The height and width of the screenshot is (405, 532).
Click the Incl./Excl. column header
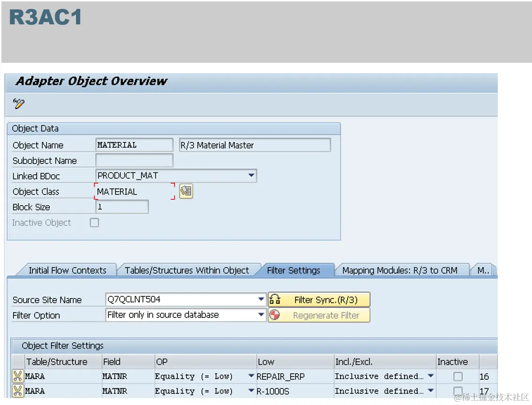point(385,361)
